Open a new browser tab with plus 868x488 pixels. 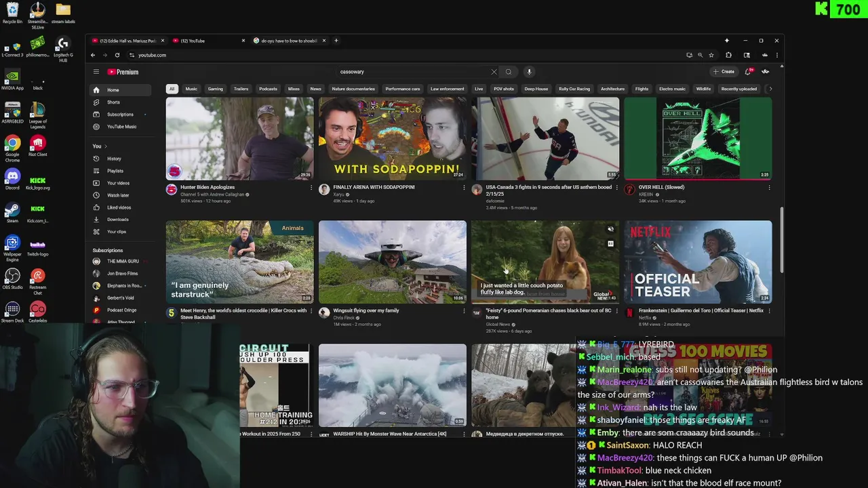[x=336, y=41]
